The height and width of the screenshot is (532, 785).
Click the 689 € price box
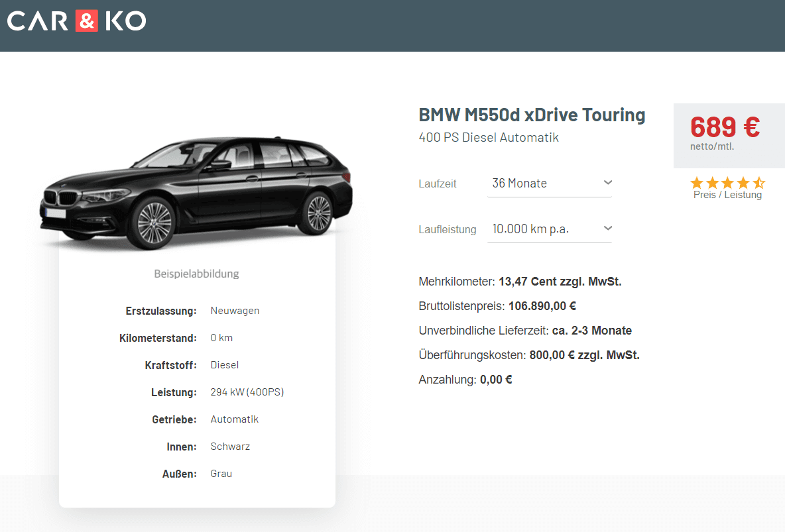(729, 136)
